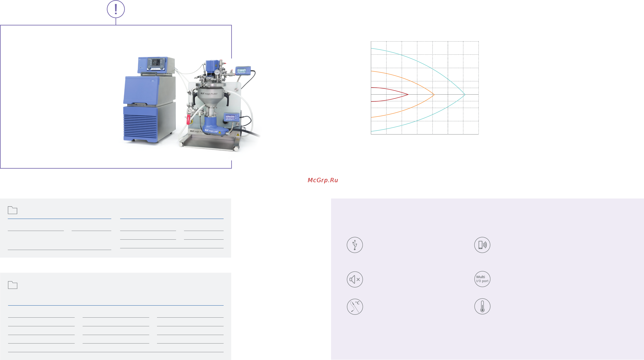Click the exclamation mark info icon
Image resolution: width=644 pixels, height=360 pixels.
[116, 9]
